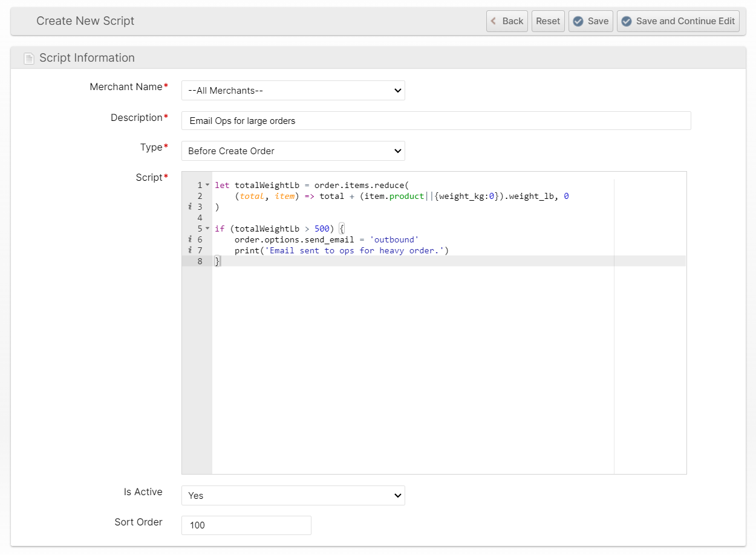This screenshot has height=555, width=756.
Task: Click the info marker on line 7
Action: 191,250
